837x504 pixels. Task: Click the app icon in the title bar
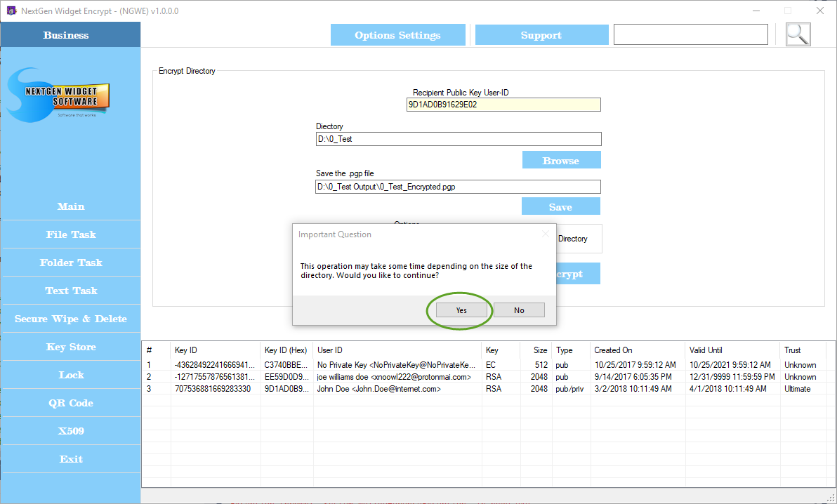pos(11,11)
